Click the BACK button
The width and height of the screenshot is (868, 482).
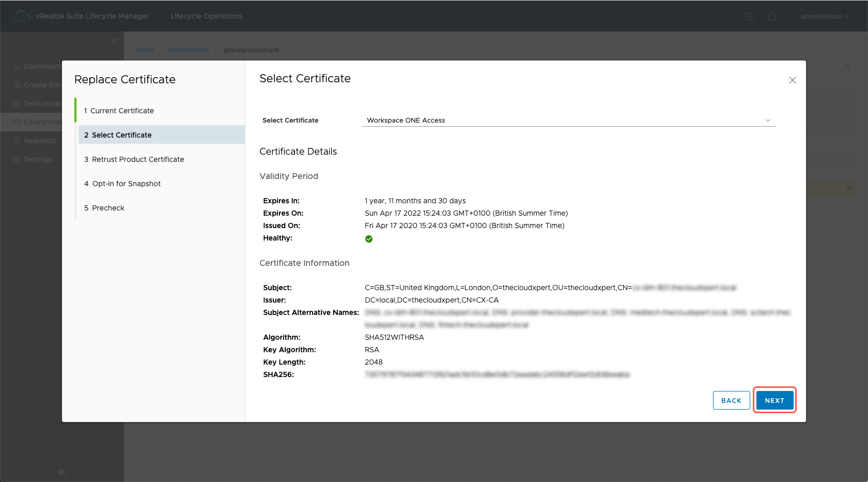731,400
